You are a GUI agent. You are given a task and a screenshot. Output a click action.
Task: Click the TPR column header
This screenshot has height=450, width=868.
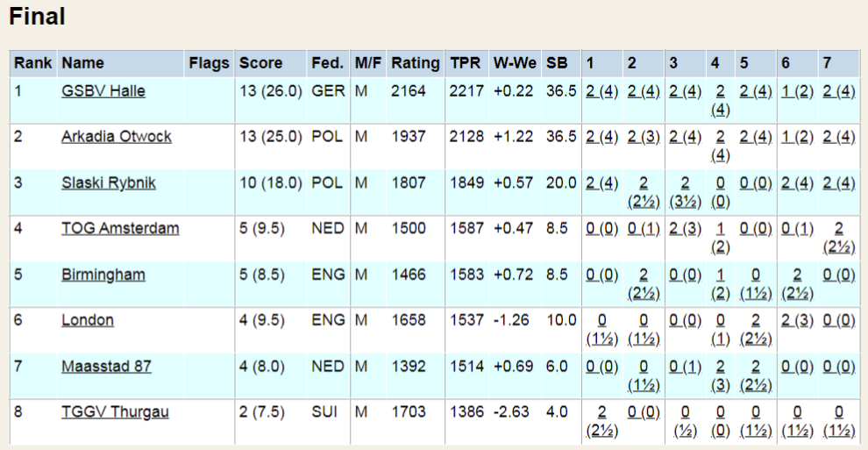pos(465,63)
